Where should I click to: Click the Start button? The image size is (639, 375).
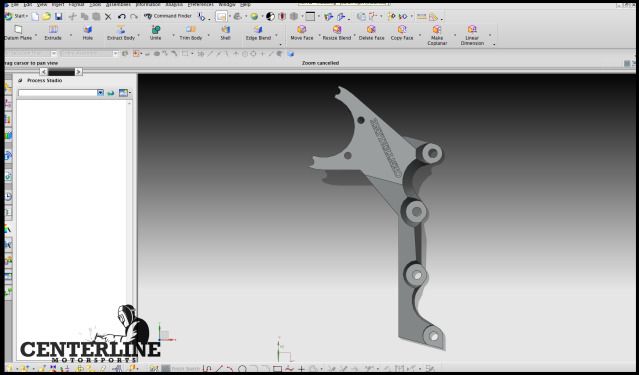tap(16, 16)
